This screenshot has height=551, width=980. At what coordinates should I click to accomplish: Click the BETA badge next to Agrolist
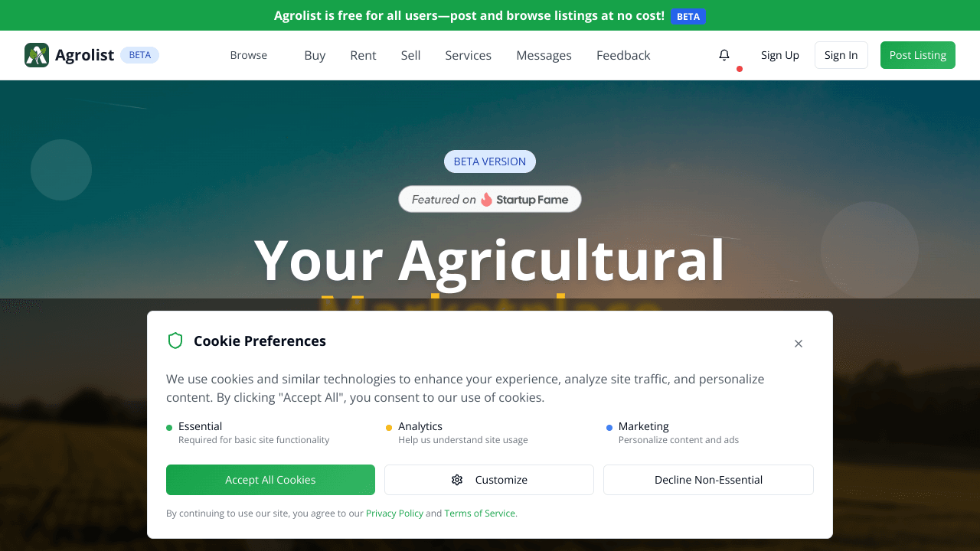point(139,55)
